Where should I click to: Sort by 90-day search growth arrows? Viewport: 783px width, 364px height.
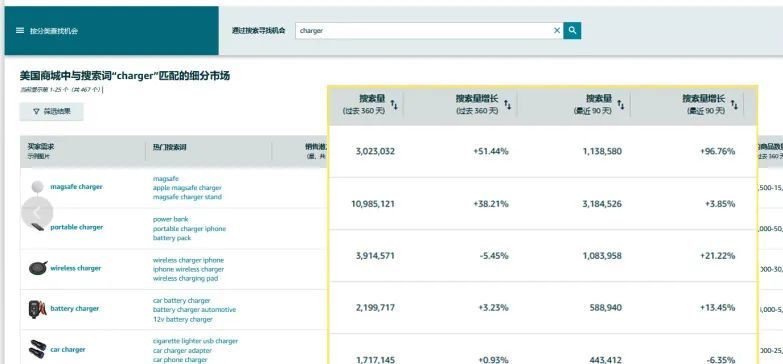(x=734, y=104)
